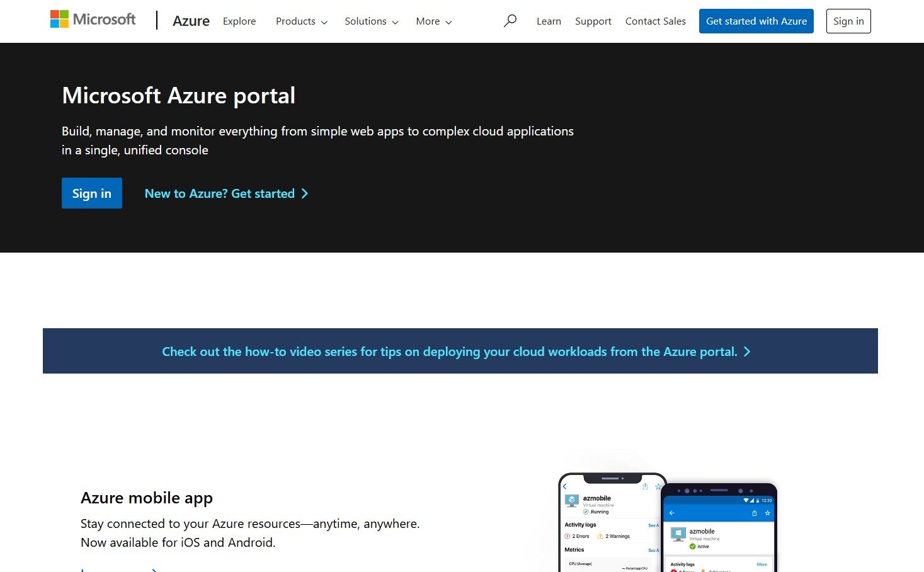Click the green Active checkmark on Android
924x572 pixels.
[x=692, y=546]
